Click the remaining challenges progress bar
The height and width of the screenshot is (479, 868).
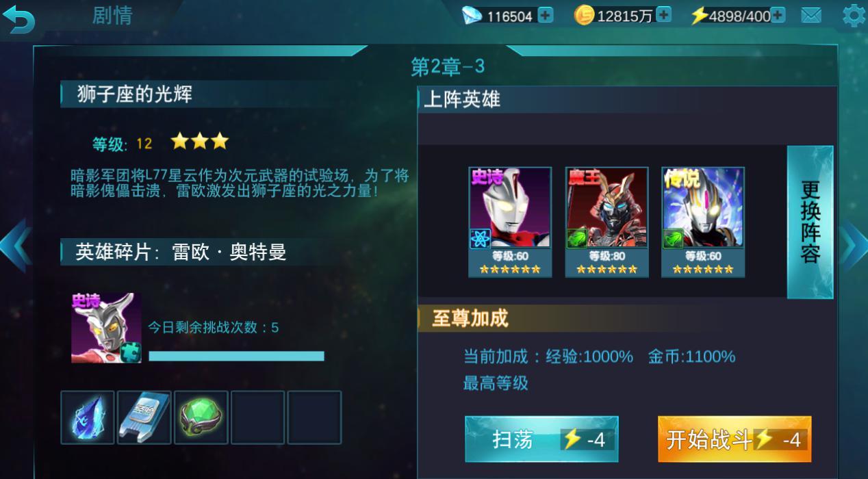pyautogui.click(x=236, y=356)
